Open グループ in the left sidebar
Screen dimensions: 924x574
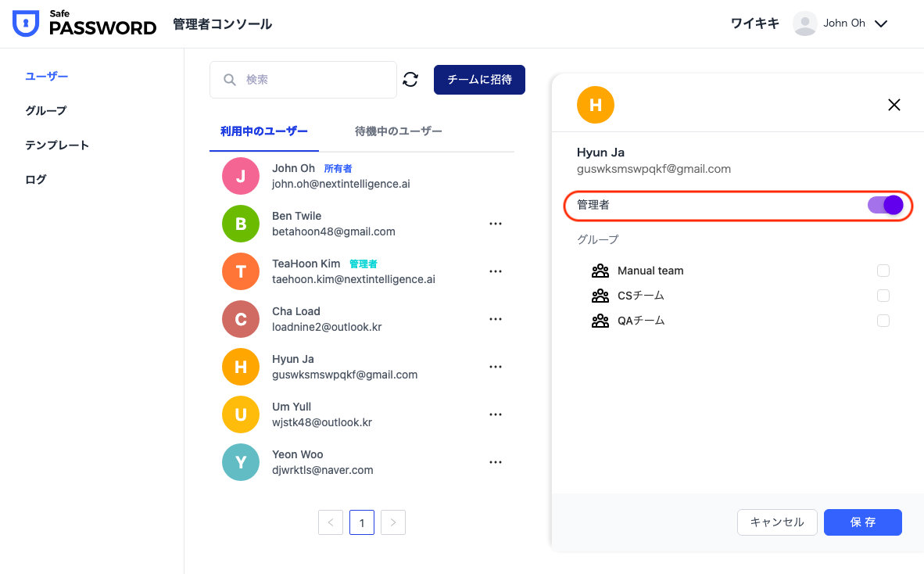click(46, 111)
